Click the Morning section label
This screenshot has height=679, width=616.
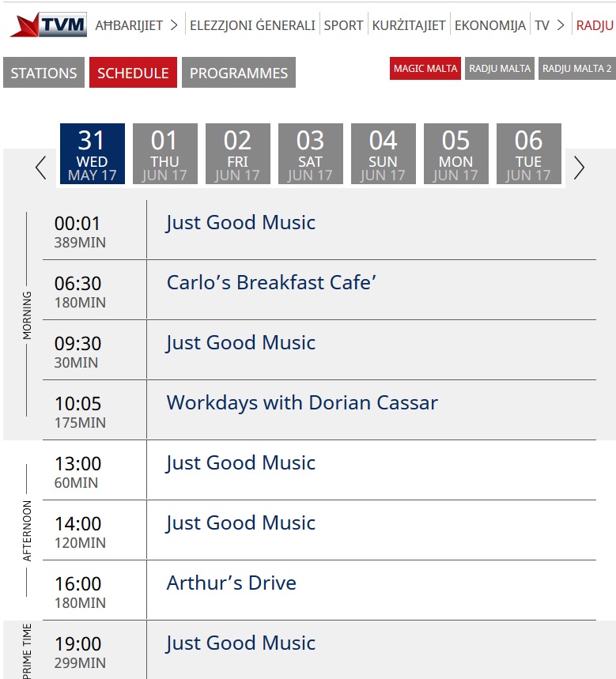point(27,315)
